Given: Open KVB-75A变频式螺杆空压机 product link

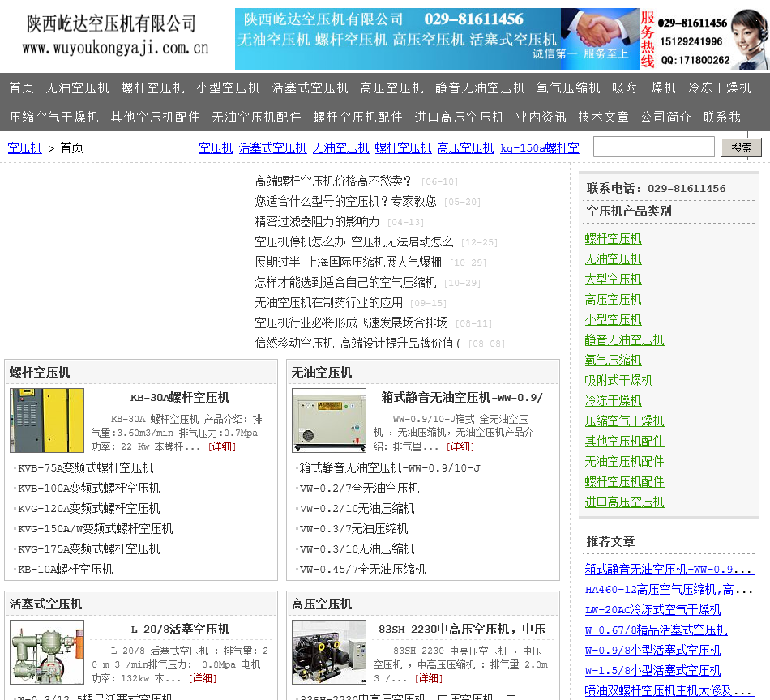Looking at the screenshot, I should point(85,467).
